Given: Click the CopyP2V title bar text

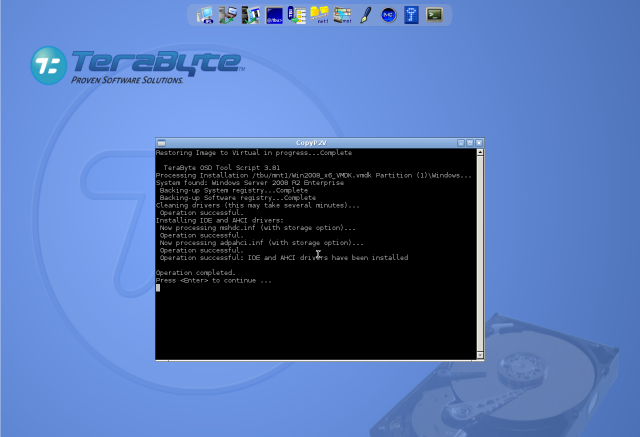Looking at the screenshot, I should coord(311,143).
